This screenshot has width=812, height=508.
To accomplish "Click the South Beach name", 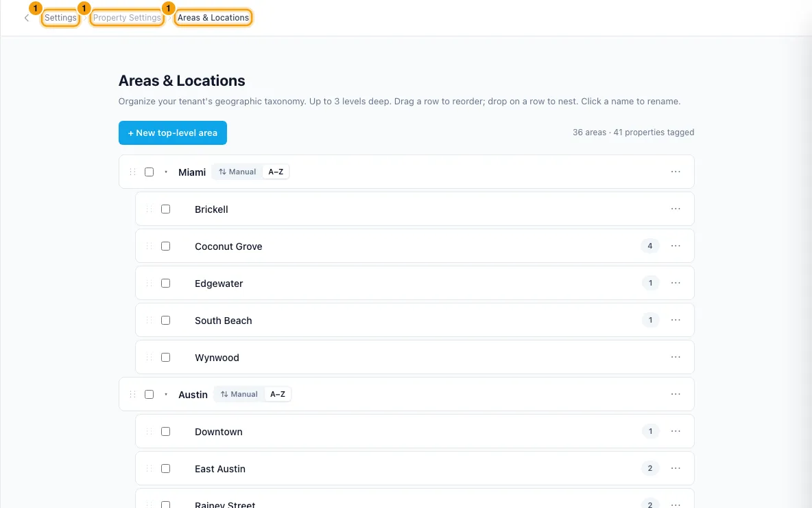I will (x=223, y=321).
